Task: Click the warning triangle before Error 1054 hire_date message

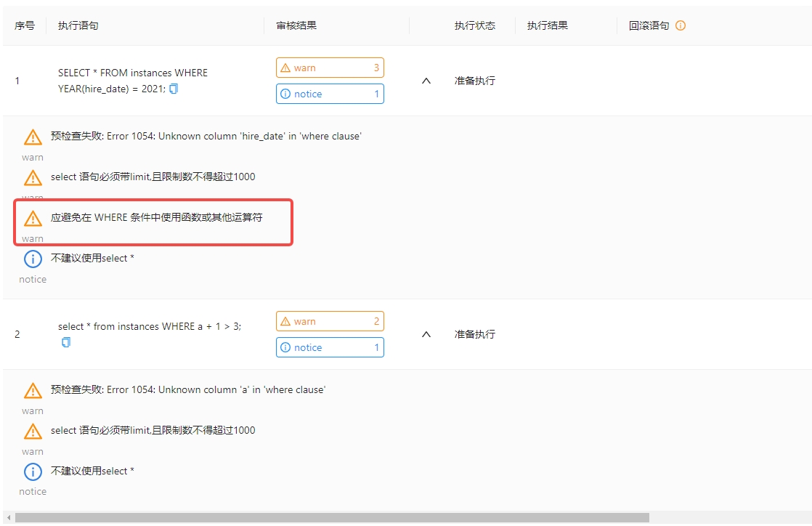Action: pyautogui.click(x=32, y=137)
